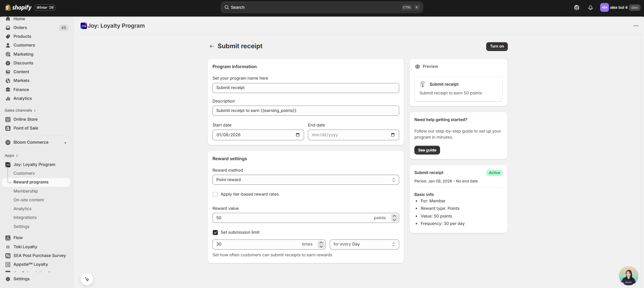Open the Start date calendar picker icon
The width and height of the screenshot is (644, 288).
[x=298, y=135]
